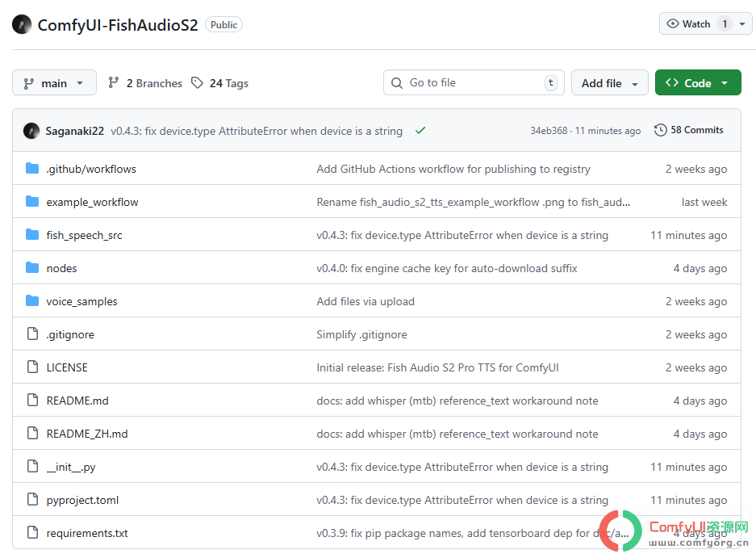Open the README.md file
The image size is (756, 558).
point(77,401)
